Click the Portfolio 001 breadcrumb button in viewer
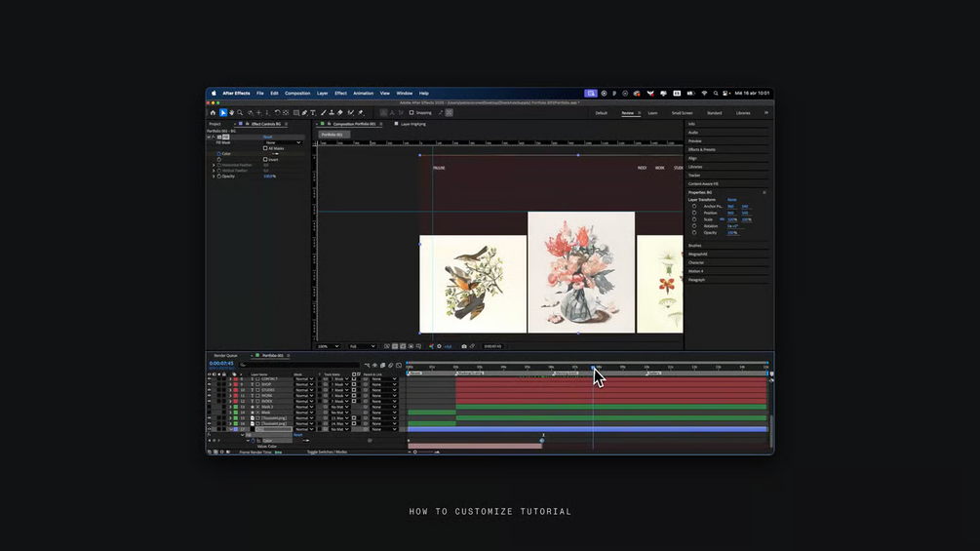The image size is (980, 551). (333, 135)
